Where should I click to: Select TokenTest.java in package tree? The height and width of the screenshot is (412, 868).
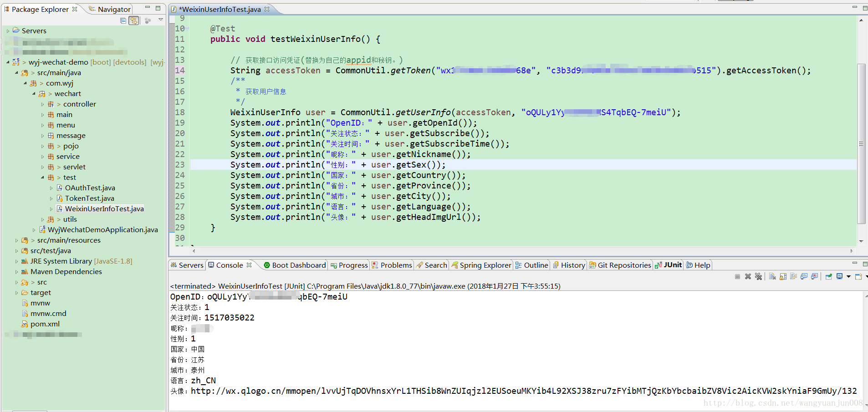89,198
